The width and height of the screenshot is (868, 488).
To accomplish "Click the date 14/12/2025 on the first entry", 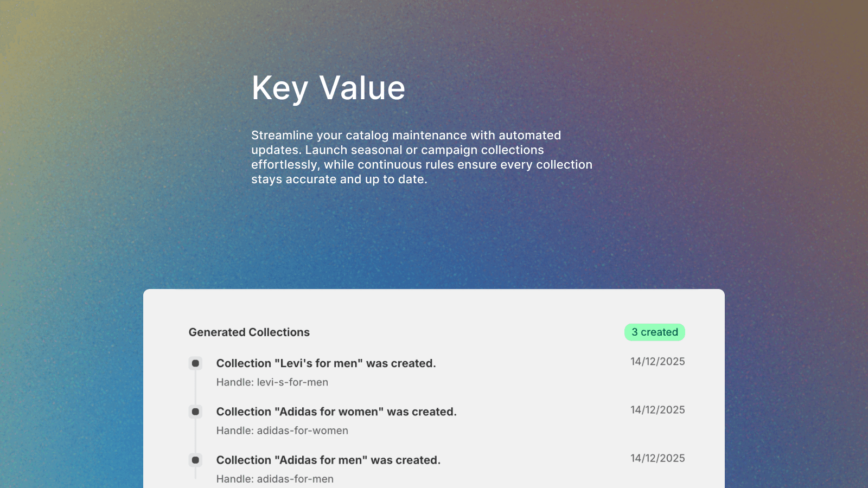I will pos(658,361).
